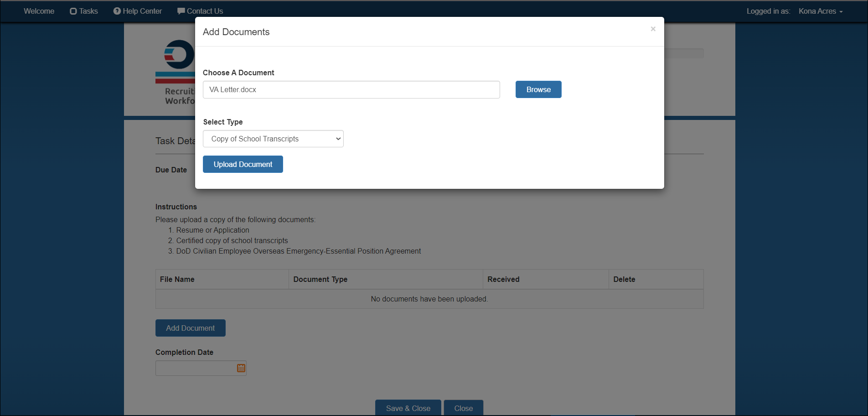
Task: Click the Browse button
Action: pyautogui.click(x=538, y=89)
